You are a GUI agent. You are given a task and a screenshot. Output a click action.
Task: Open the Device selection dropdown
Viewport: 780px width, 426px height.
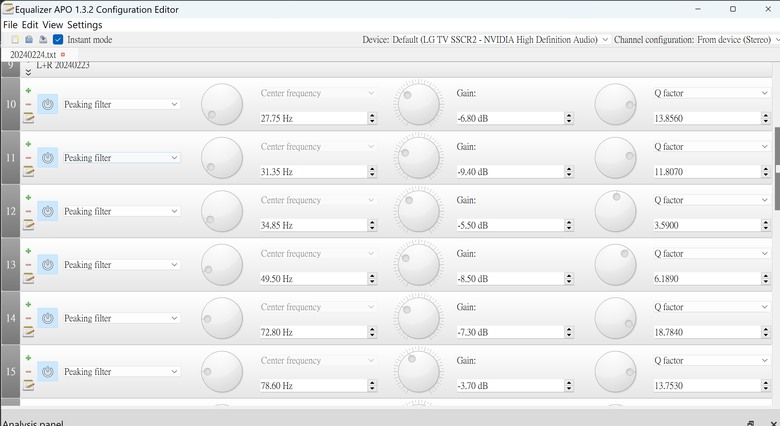pyautogui.click(x=500, y=39)
